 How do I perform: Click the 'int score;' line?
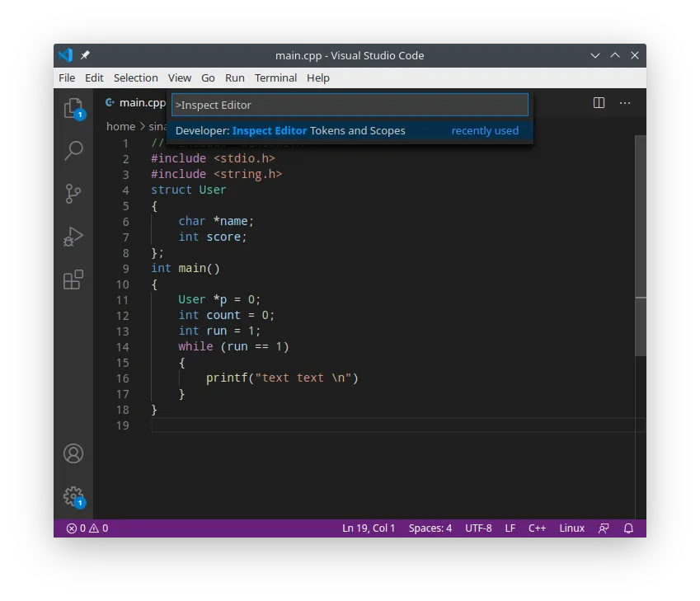pyautogui.click(x=213, y=237)
